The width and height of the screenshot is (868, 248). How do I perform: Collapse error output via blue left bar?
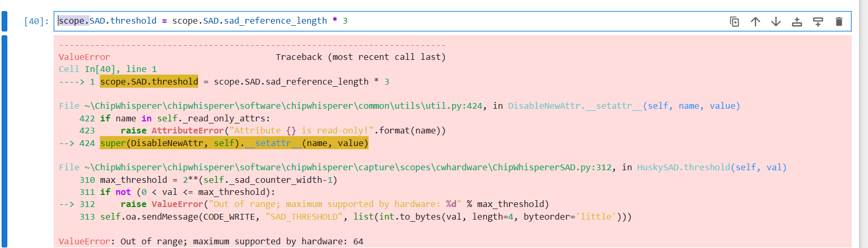[5, 141]
